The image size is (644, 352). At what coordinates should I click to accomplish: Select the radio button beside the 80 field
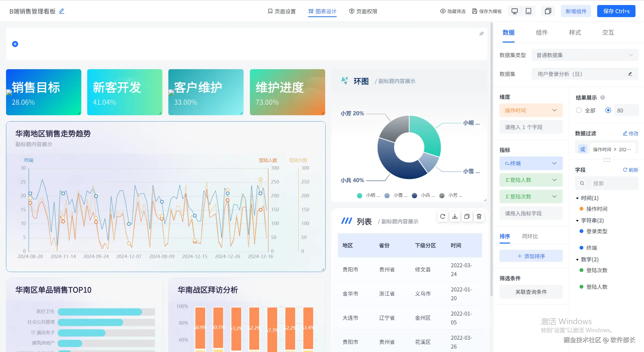608,110
